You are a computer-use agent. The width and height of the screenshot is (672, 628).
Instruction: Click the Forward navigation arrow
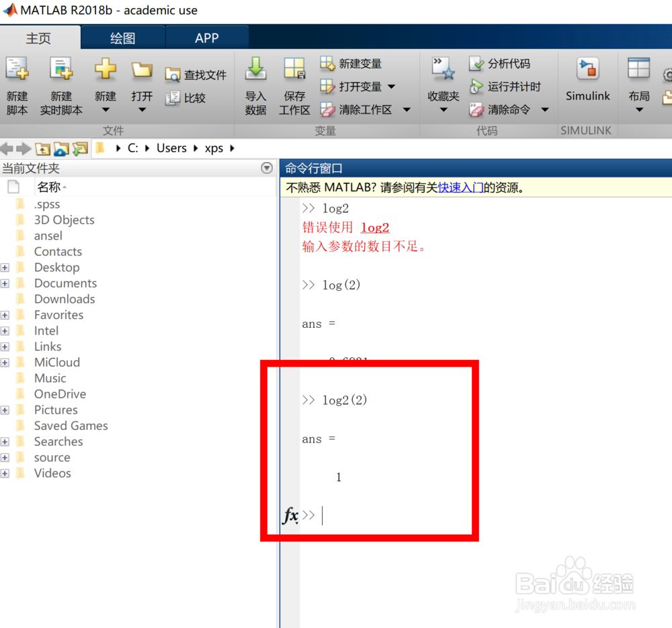pyautogui.click(x=24, y=148)
